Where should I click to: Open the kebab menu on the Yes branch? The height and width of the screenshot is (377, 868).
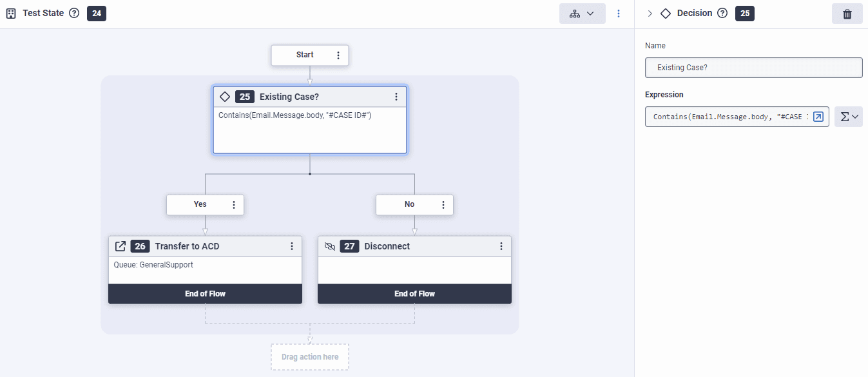[233, 204]
